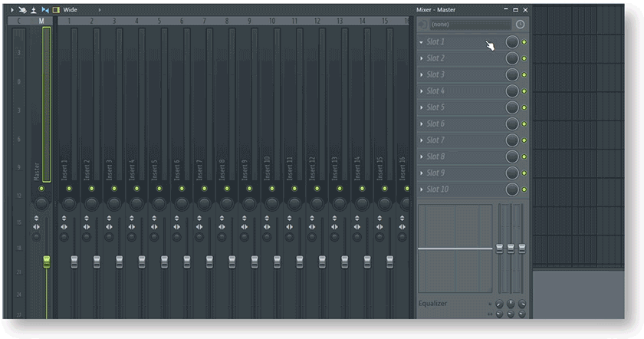This screenshot has height=339, width=644.
Task: Swap left/right channels on Insert 10
Action: click(x=267, y=227)
